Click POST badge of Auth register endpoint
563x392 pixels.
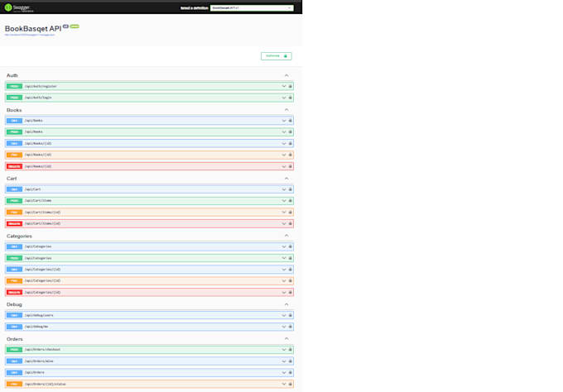click(14, 86)
